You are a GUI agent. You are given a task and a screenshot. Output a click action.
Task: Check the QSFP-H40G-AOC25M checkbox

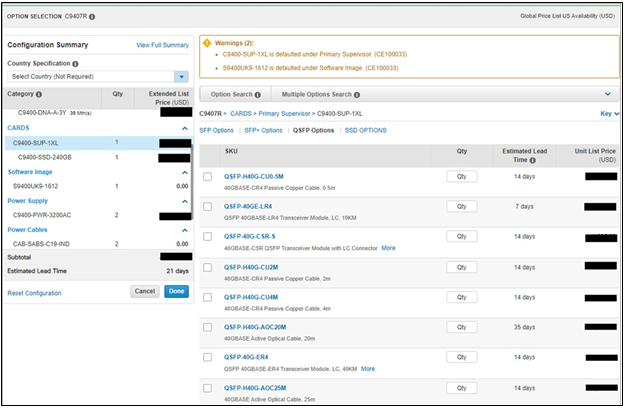[207, 388]
